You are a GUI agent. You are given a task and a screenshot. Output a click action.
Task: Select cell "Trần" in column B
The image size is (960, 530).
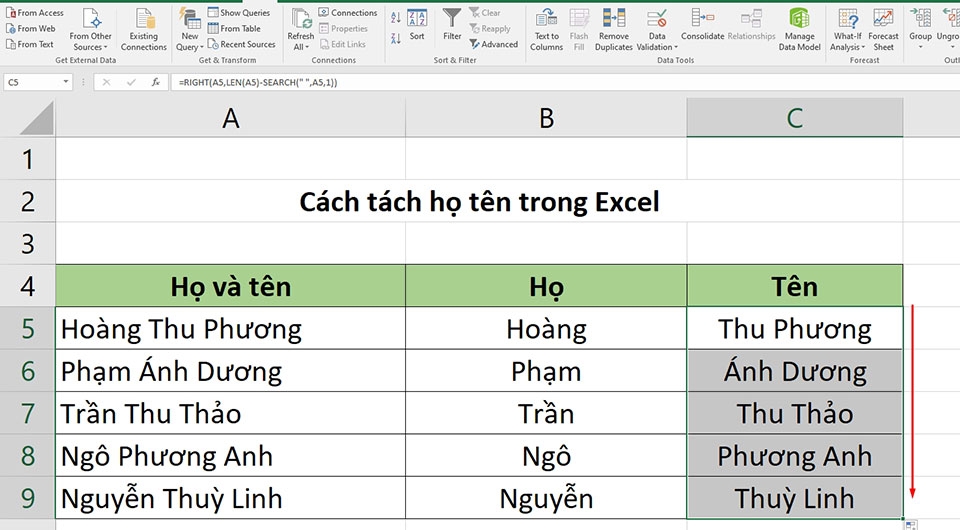(546, 413)
